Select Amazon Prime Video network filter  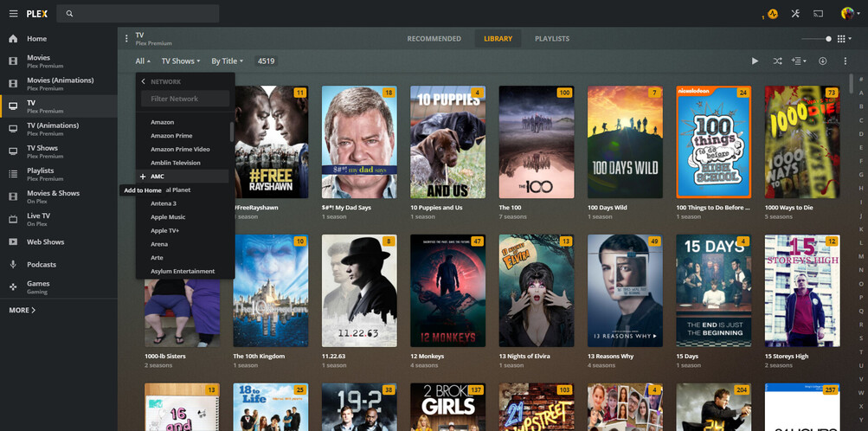pyautogui.click(x=182, y=150)
